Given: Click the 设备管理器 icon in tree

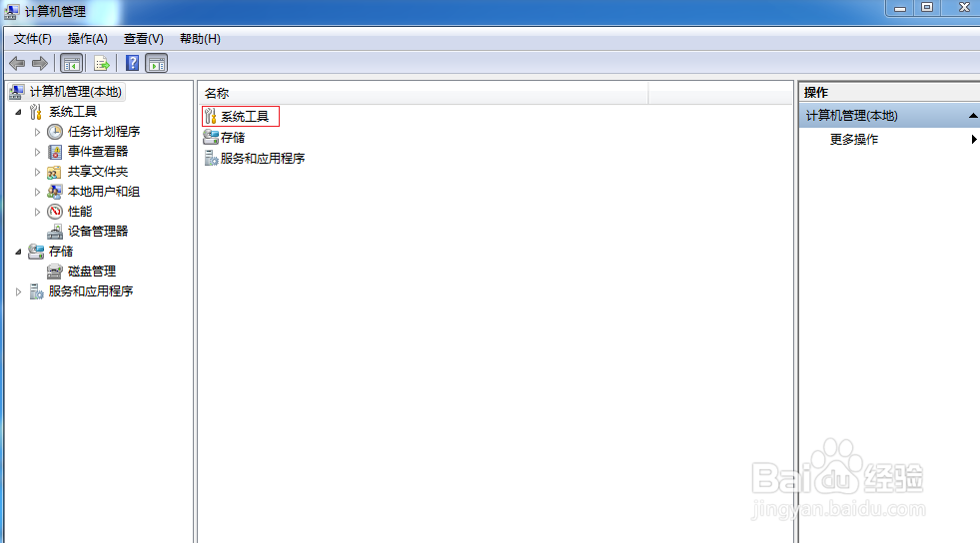Looking at the screenshot, I should tap(55, 232).
